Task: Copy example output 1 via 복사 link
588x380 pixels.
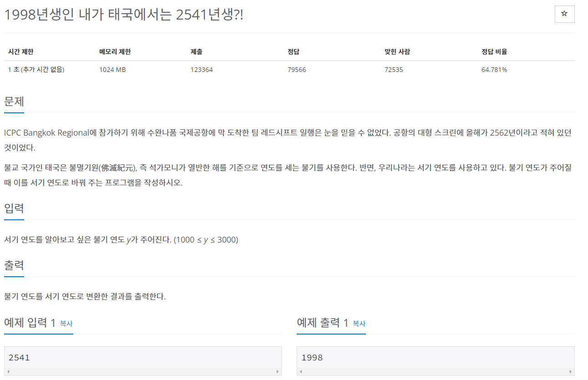Action: click(359, 324)
